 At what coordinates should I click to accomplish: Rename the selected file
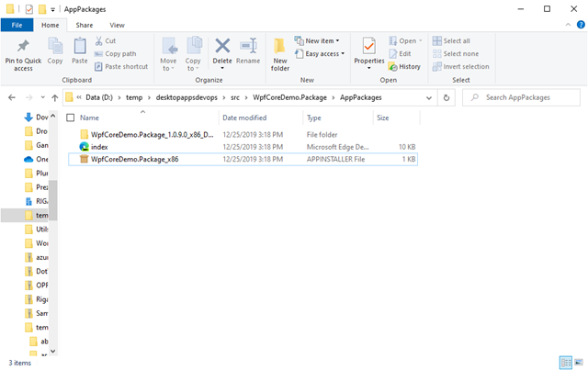click(248, 51)
